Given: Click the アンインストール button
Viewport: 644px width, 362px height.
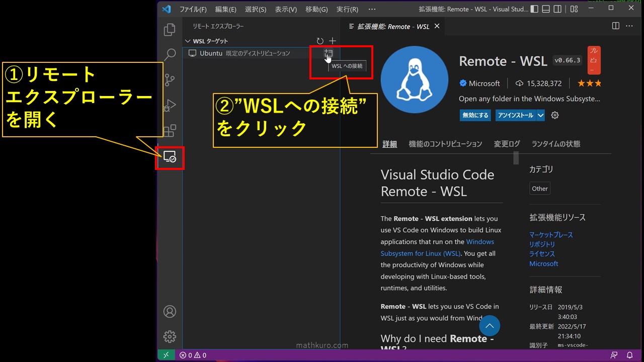Looking at the screenshot, I should click(x=516, y=115).
